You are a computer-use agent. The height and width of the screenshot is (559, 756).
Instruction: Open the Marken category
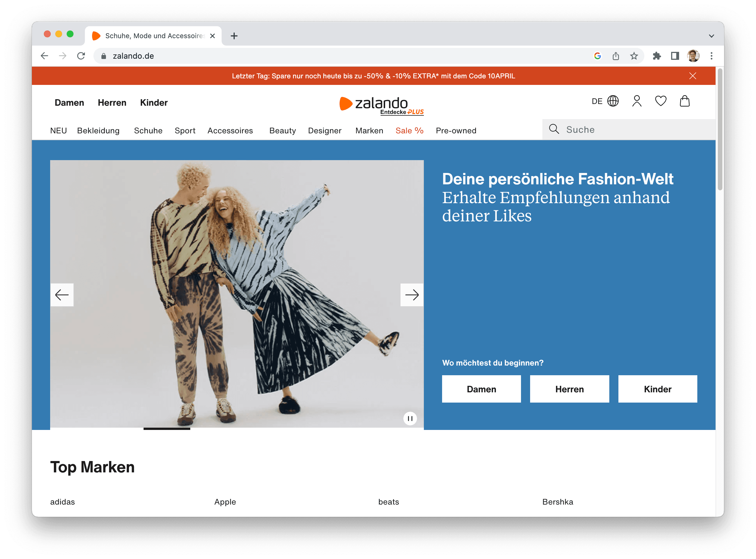pos(369,130)
